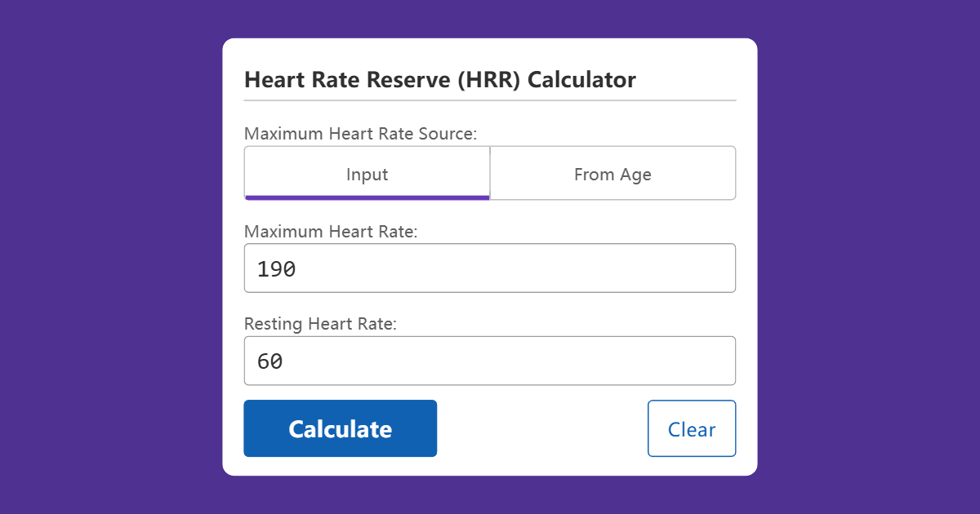Click the calculator title heading
980x514 pixels.
pyautogui.click(x=439, y=79)
